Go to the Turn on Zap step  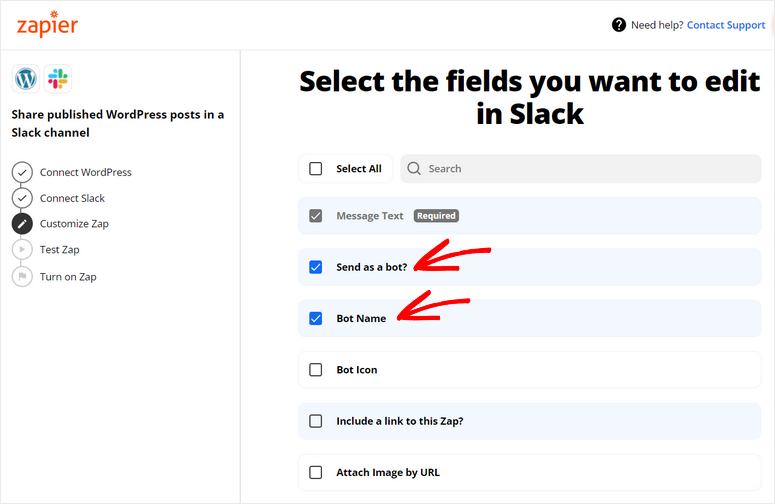tap(68, 276)
